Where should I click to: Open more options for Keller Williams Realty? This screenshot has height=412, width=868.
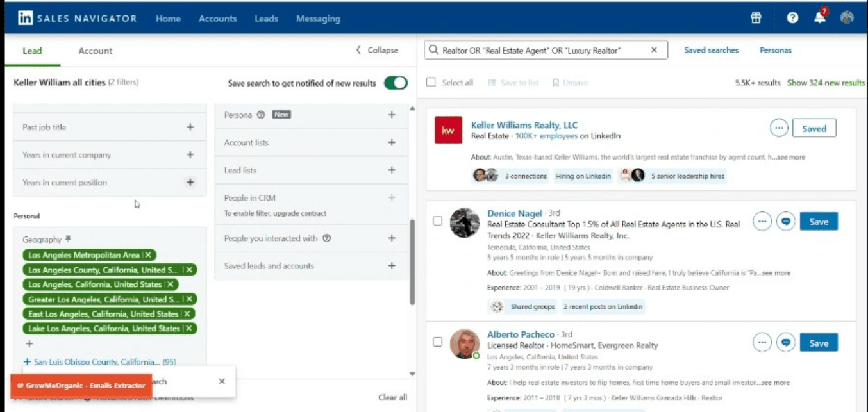(x=779, y=128)
